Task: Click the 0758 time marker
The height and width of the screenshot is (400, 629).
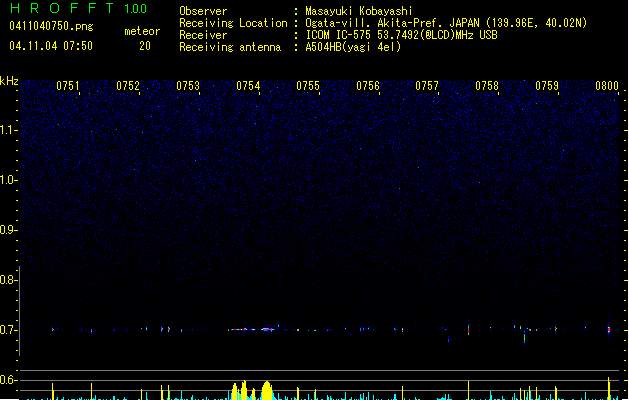Action: click(487, 86)
